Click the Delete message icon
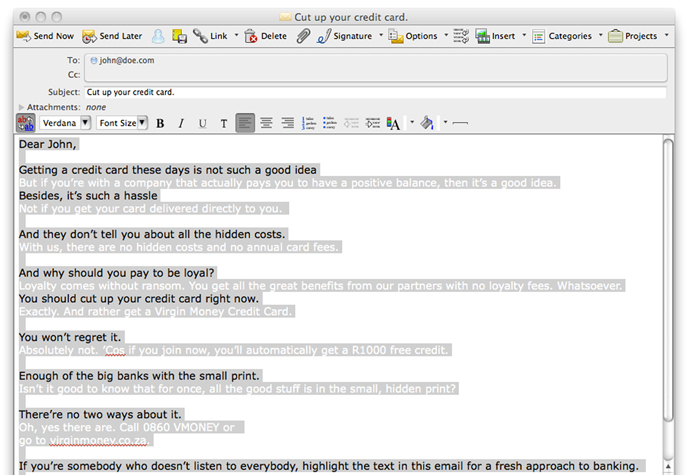 pos(265,36)
